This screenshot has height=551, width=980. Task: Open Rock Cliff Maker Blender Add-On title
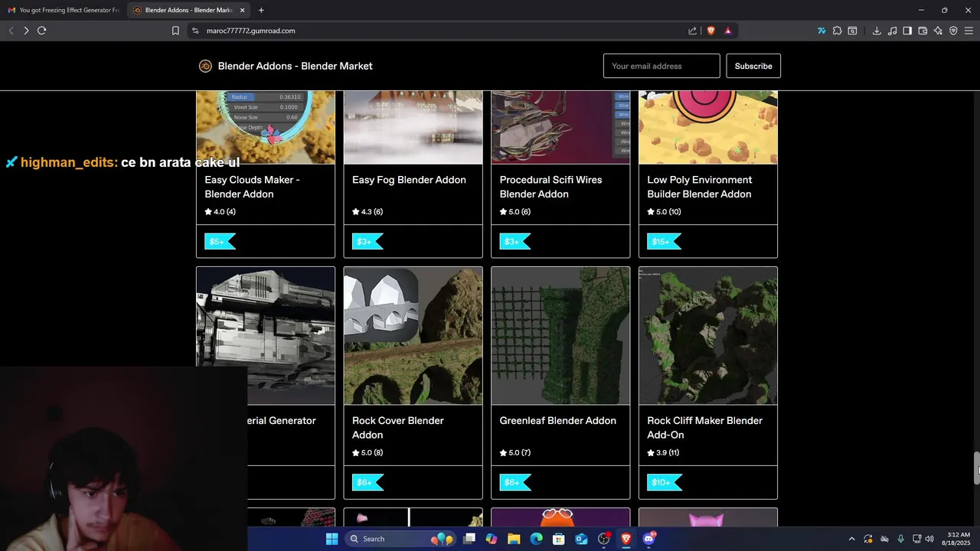click(x=704, y=428)
